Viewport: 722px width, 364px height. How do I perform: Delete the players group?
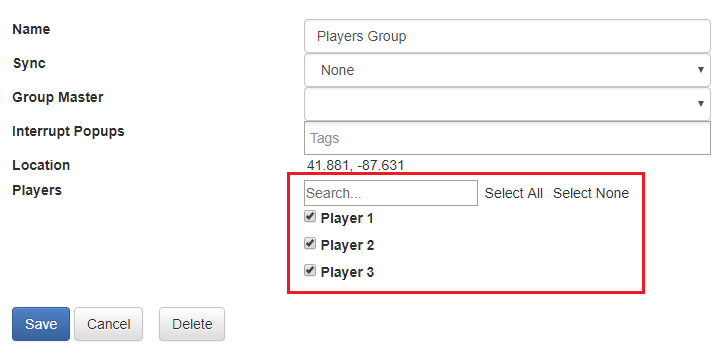(x=192, y=324)
